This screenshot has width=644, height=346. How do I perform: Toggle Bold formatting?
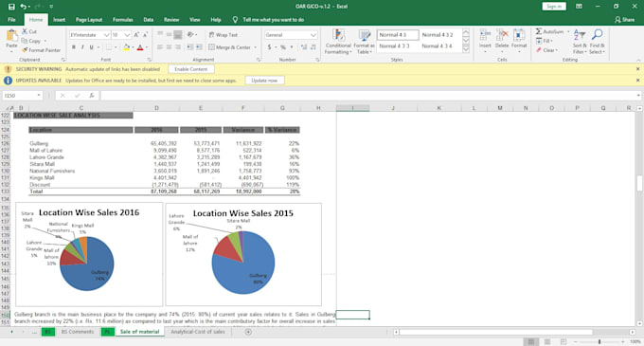(x=74, y=47)
